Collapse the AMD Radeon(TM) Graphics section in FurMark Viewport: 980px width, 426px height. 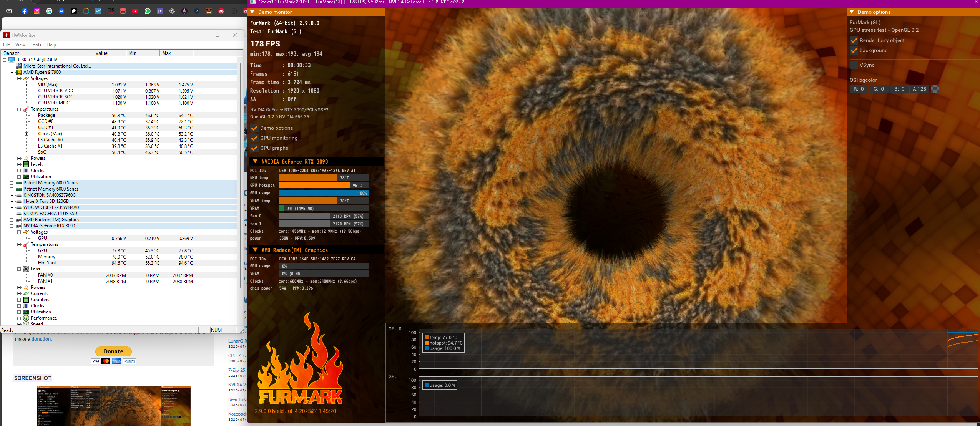pyautogui.click(x=255, y=250)
